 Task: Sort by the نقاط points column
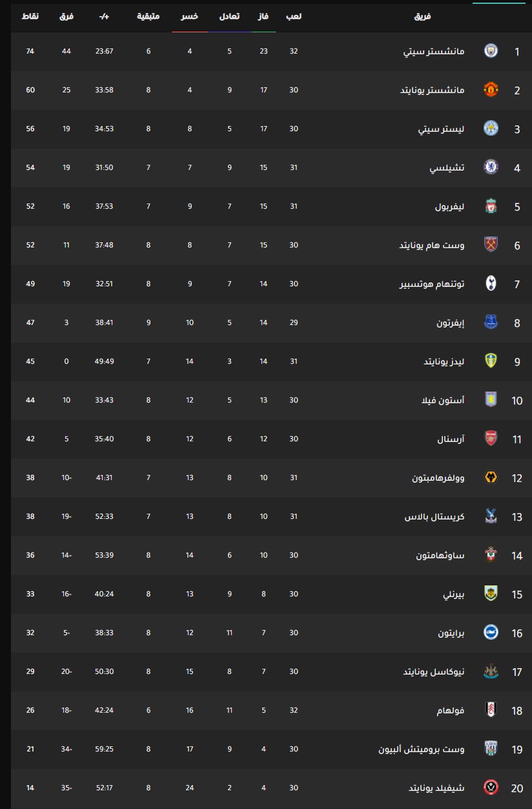30,16
